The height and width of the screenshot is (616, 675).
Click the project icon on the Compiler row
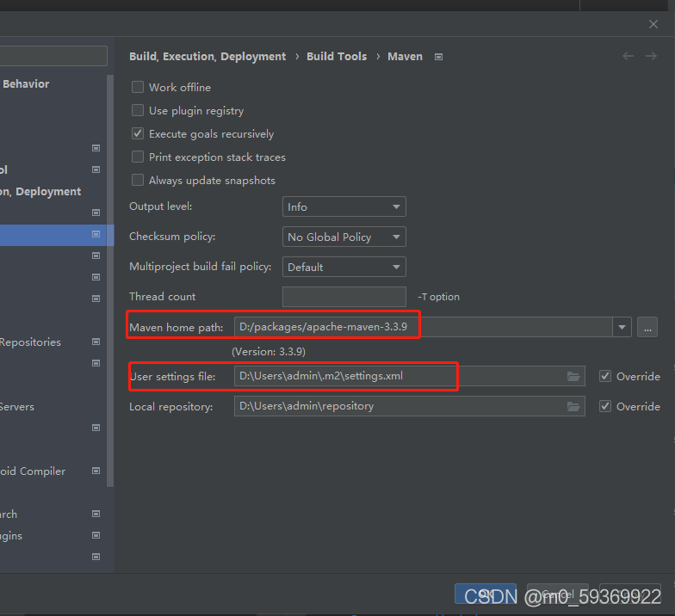pyautogui.click(x=96, y=471)
